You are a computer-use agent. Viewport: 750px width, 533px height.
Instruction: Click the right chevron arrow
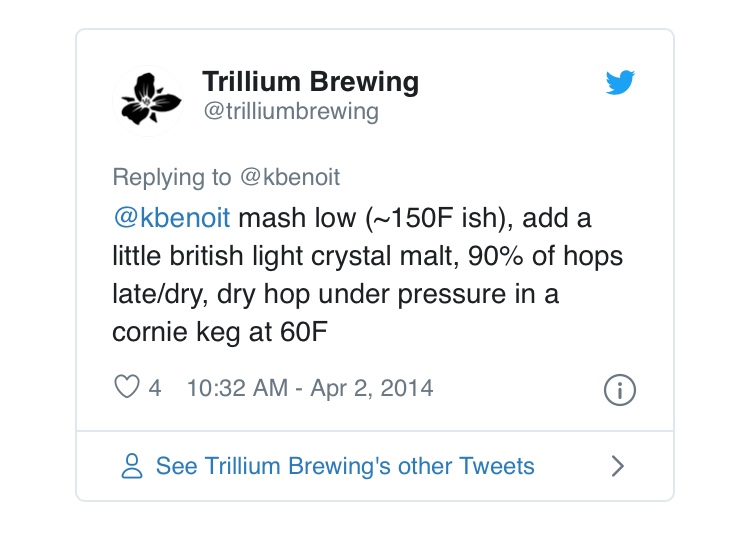click(x=618, y=466)
